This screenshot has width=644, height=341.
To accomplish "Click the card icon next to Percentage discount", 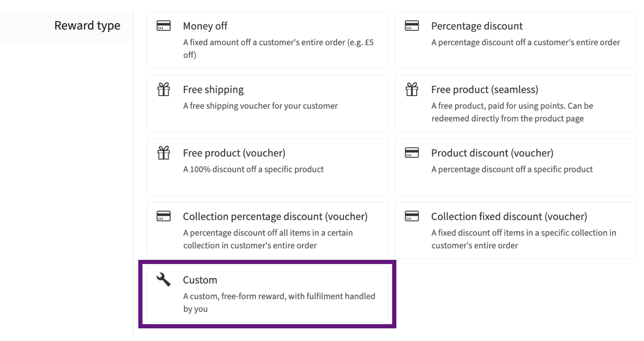I will click(411, 26).
